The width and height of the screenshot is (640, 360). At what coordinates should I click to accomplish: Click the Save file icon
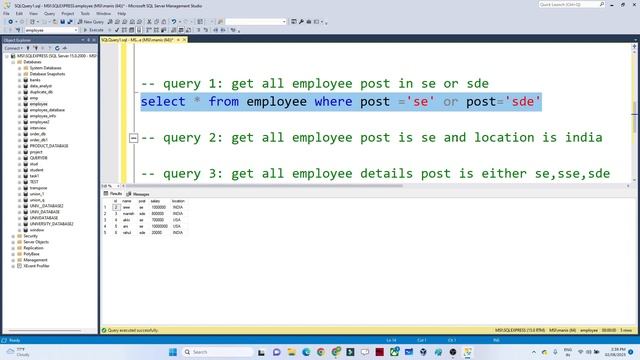coord(62,22)
